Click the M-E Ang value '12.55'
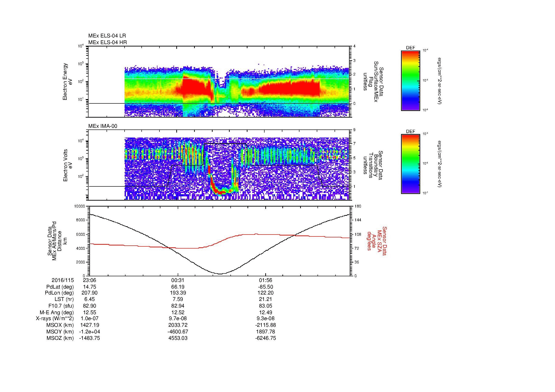Screen dimensions: 555x392 (x=90, y=313)
